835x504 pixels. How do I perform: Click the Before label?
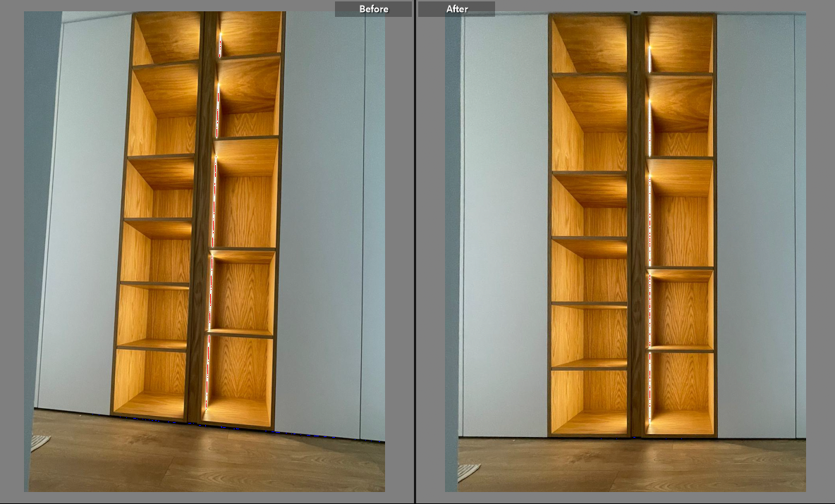click(x=373, y=9)
